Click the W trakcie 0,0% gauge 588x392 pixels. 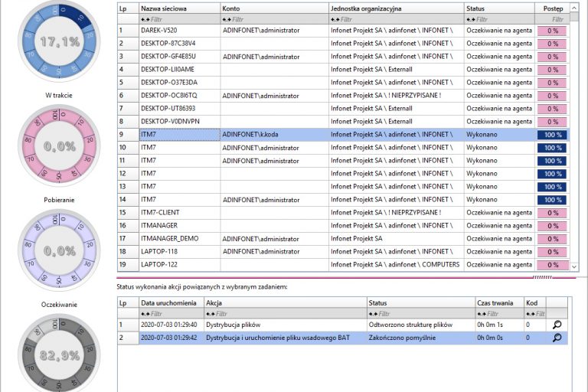60,144
